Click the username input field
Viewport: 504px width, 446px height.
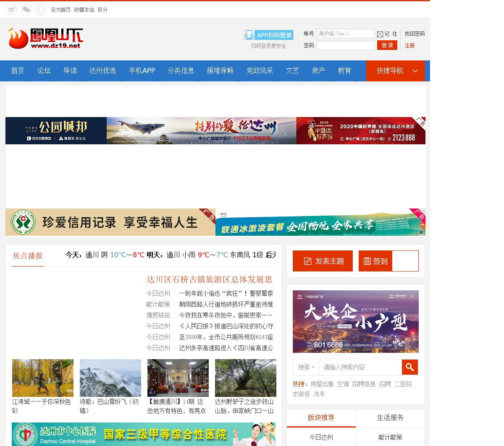pyautogui.click(x=345, y=34)
